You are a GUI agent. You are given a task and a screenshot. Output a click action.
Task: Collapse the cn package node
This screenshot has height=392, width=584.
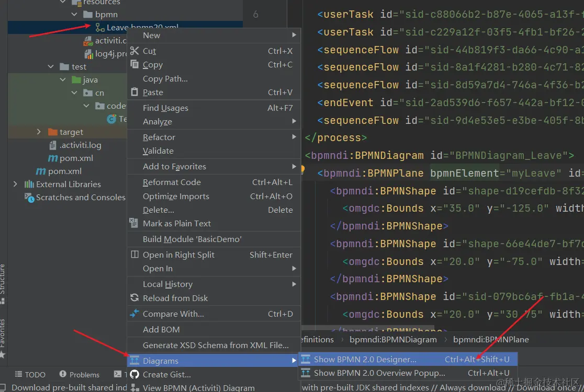click(x=74, y=93)
